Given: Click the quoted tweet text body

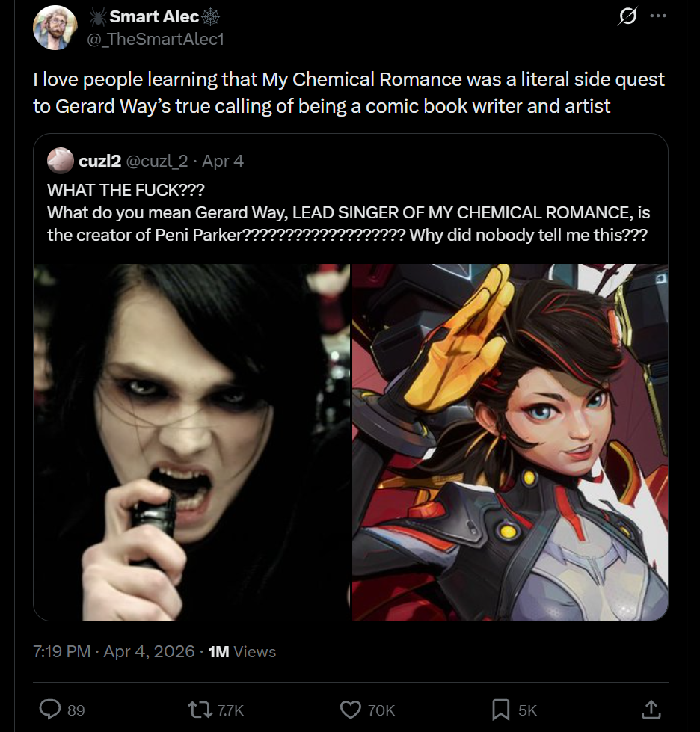Looking at the screenshot, I should pos(349,212).
